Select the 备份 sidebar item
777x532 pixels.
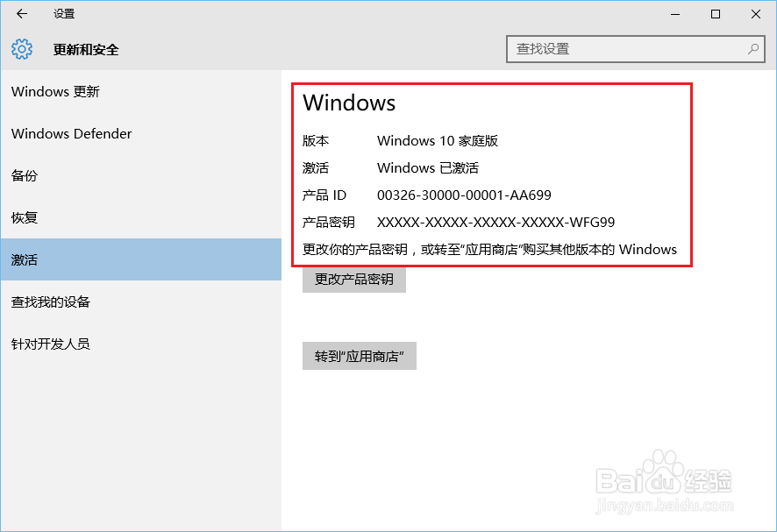140,176
